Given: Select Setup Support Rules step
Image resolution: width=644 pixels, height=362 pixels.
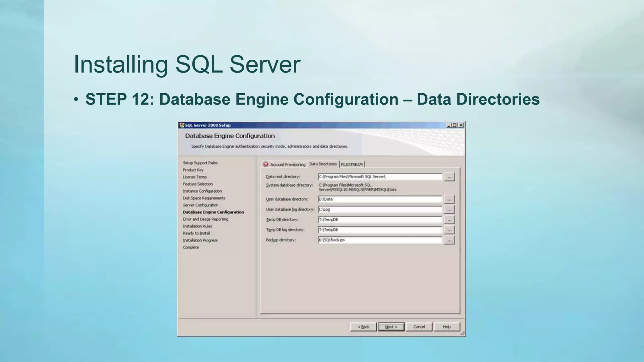Looking at the screenshot, I should [x=200, y=163].
